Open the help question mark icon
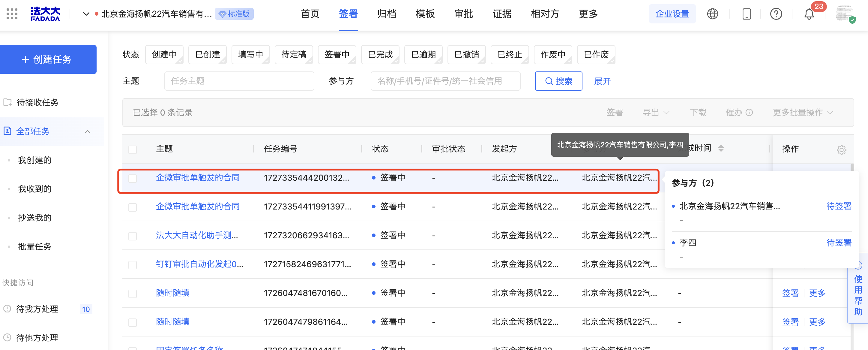868x350 pixels. [776, 14]
